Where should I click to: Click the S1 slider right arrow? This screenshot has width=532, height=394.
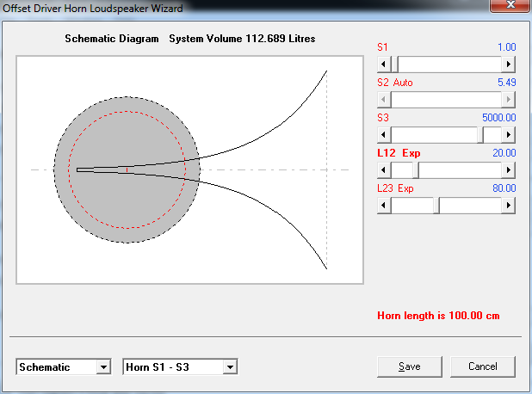508,64
